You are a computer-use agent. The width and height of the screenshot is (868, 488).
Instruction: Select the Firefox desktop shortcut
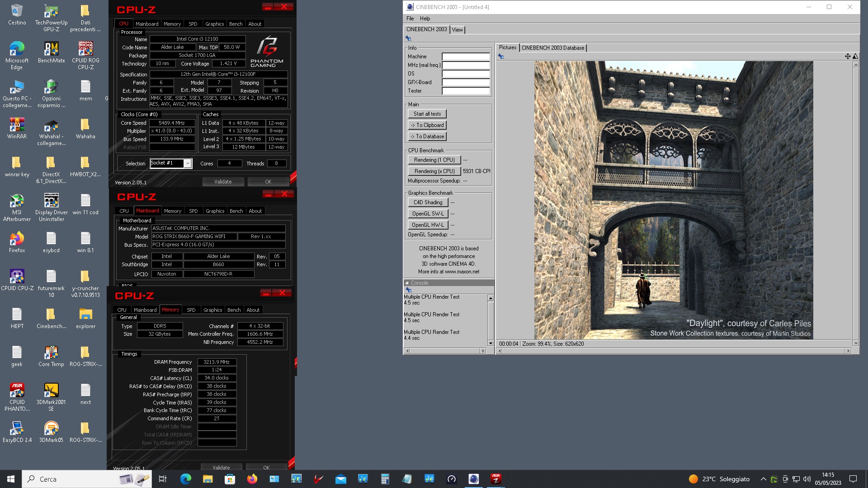pyautogui.click(x=17, y=242)
